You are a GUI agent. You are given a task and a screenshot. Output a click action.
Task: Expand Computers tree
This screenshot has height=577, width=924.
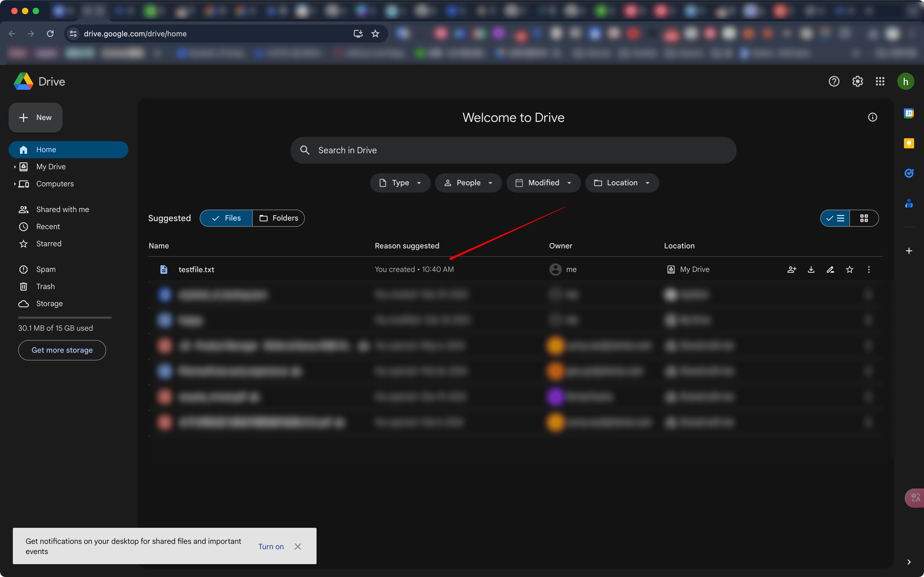(14, 184)
